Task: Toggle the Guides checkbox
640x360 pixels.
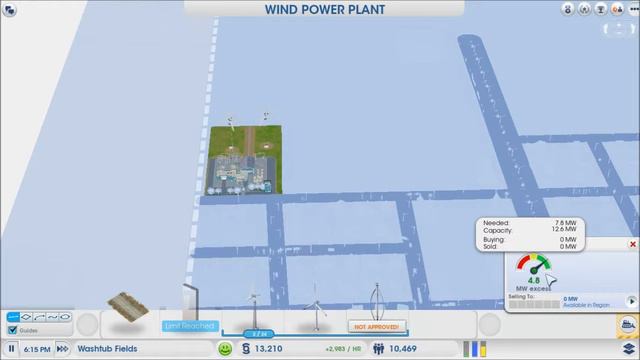Action: click(13, 330)
